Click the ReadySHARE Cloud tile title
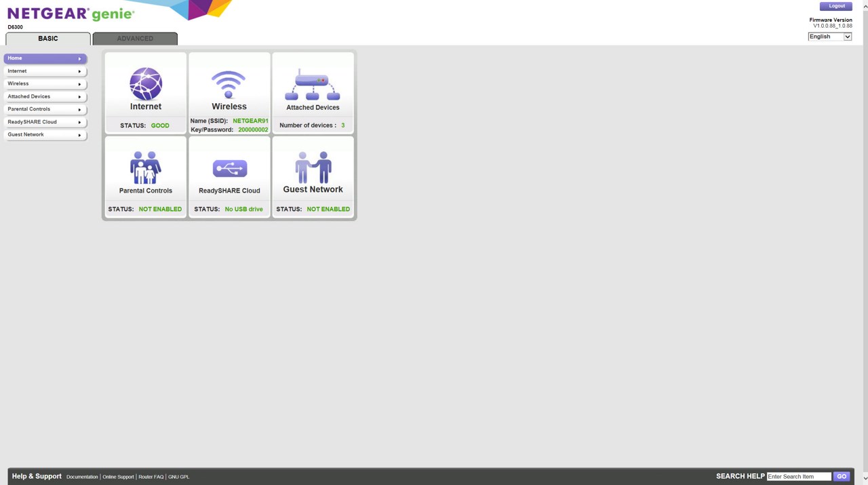 point(229,191)
